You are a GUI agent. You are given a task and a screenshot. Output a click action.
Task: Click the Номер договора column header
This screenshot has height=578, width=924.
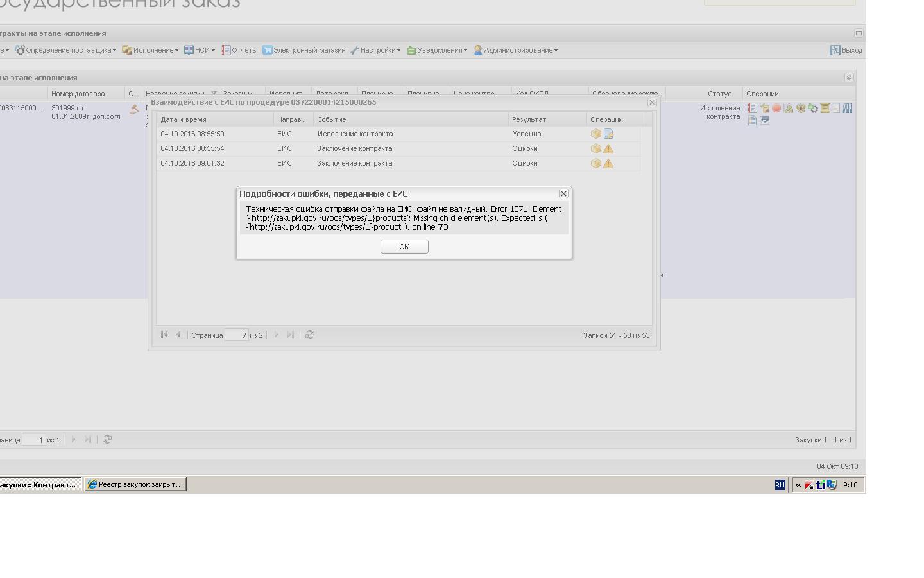point(86,94)
